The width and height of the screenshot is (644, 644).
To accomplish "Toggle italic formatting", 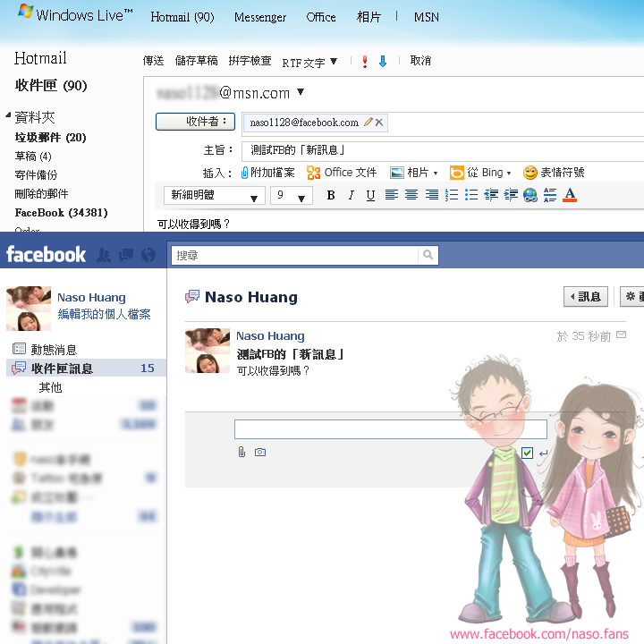I will click(351, 195).
